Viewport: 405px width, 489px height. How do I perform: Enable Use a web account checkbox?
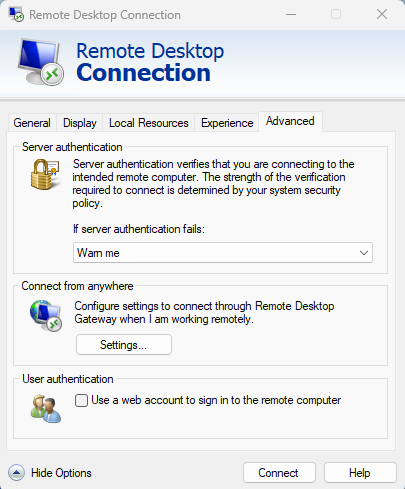81,400
